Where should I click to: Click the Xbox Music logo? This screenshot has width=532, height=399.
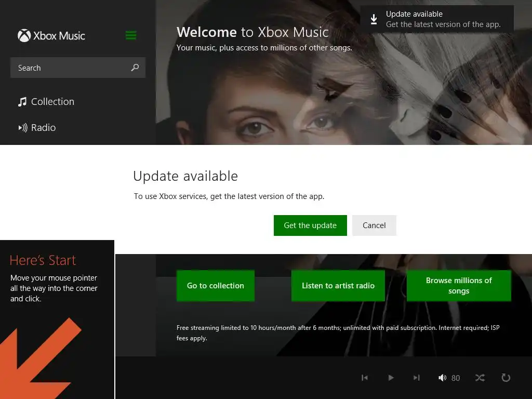(x=51, y=36)
